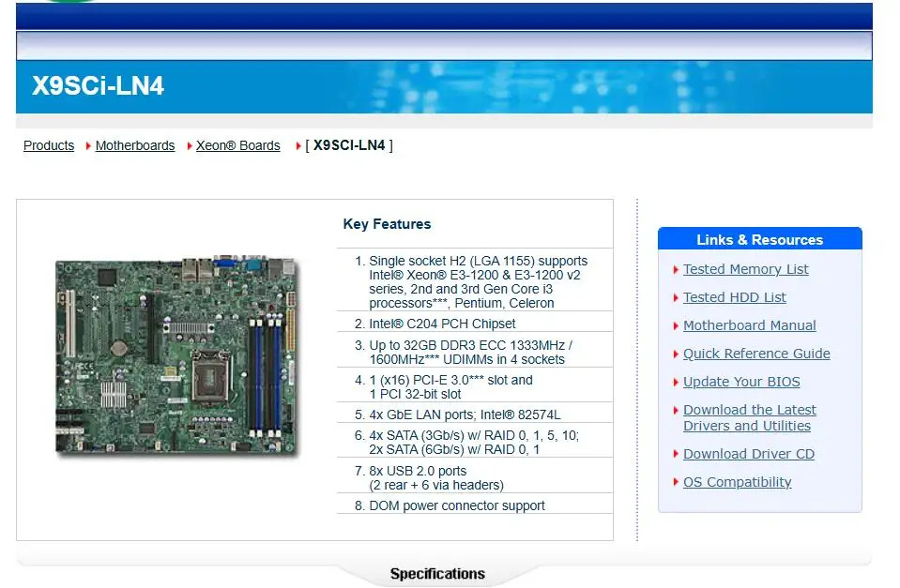Follow the Update Your BIOS link

click(x=741, y=382)
